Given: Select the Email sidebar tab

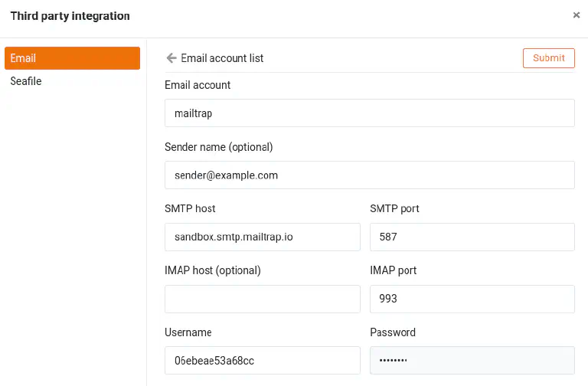Looking at the screenshot, I should [x=72, y=58].
